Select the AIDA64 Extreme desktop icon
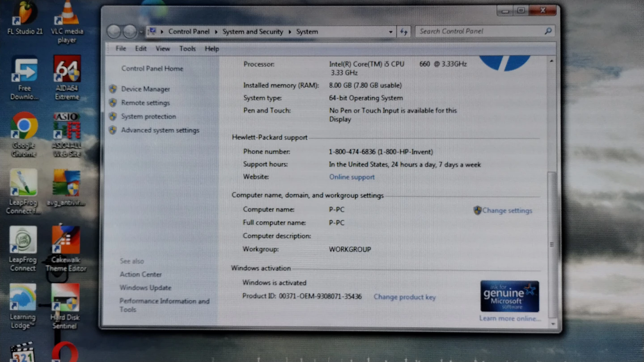 click(x=67, y=78)
